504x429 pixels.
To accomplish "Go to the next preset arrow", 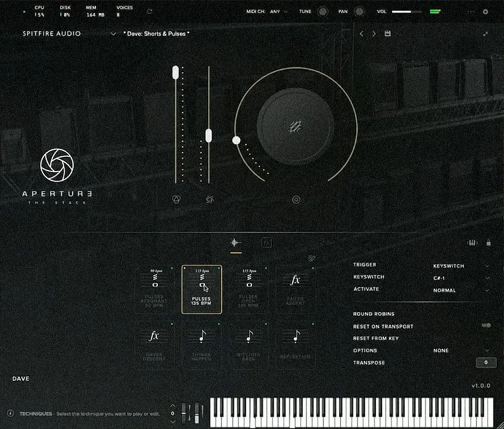I will 374,33.
